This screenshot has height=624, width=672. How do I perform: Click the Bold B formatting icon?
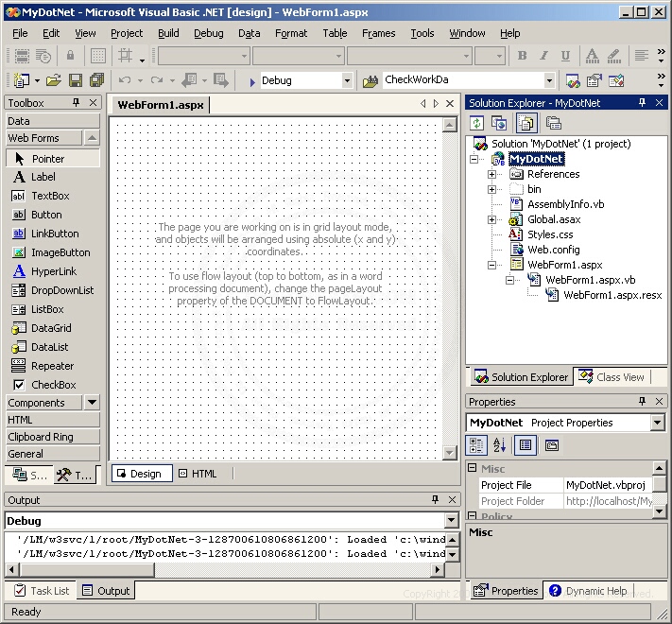[522, 56]
